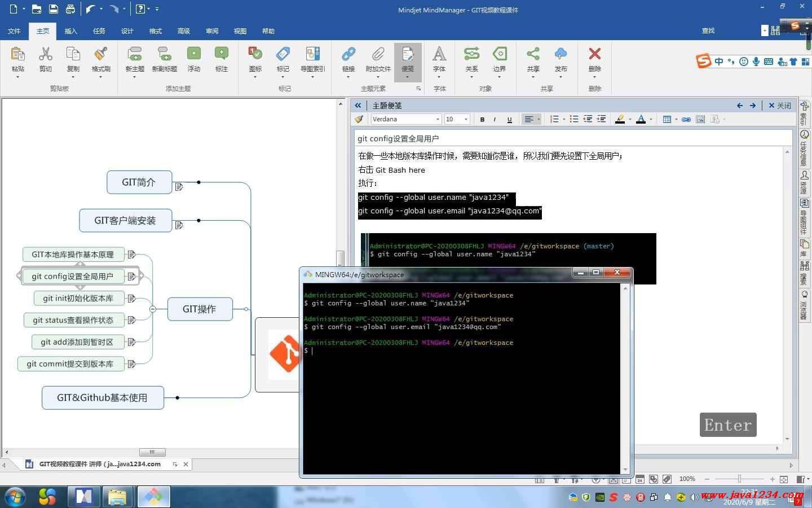The width and height of the screenshot is (812, 508).
Task: Open the 文件 (File) menu tab
Action: click(x=15, y=31)
